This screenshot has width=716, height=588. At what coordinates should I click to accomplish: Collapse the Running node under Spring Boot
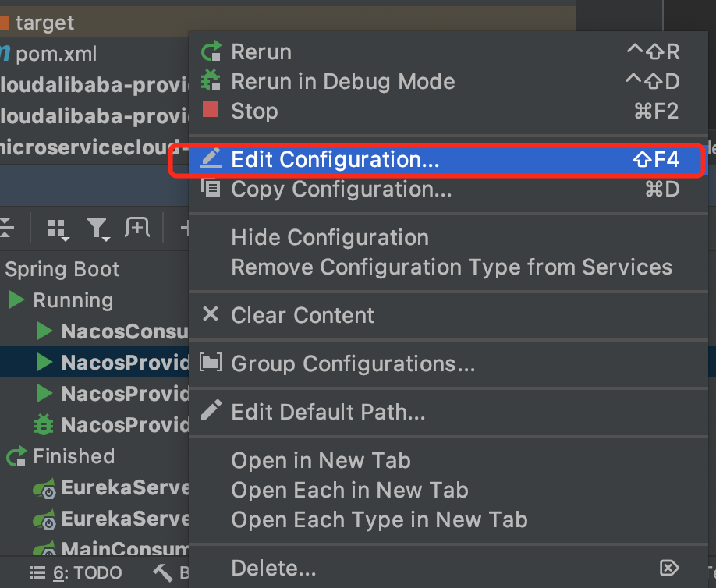pyautogui.click(x=17, y=300)
